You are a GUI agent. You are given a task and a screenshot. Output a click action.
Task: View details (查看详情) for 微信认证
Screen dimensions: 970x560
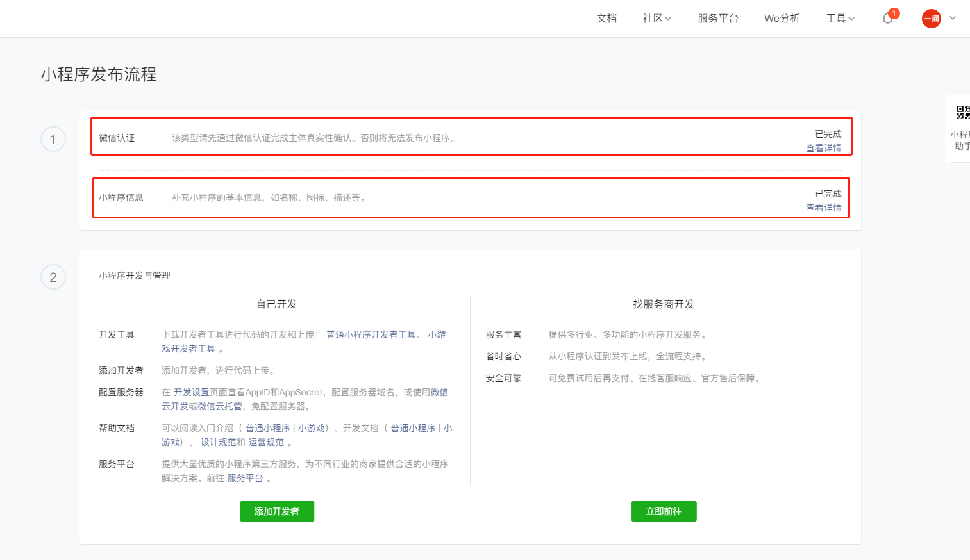824,148
